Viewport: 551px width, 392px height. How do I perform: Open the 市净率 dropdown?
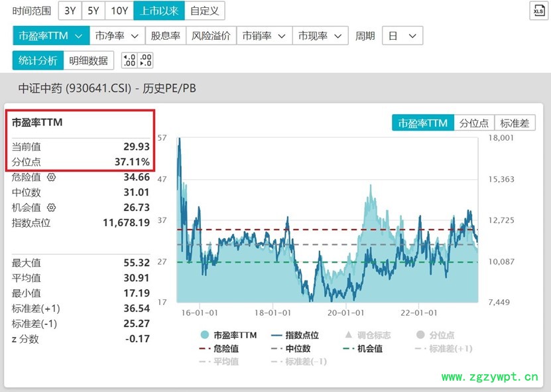(x=117, y=36)
